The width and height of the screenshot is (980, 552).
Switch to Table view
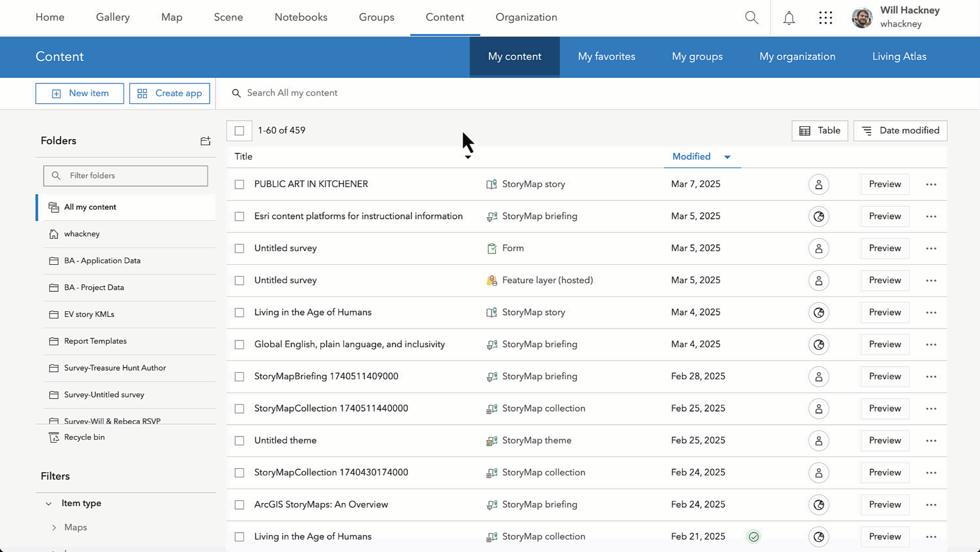819,130
